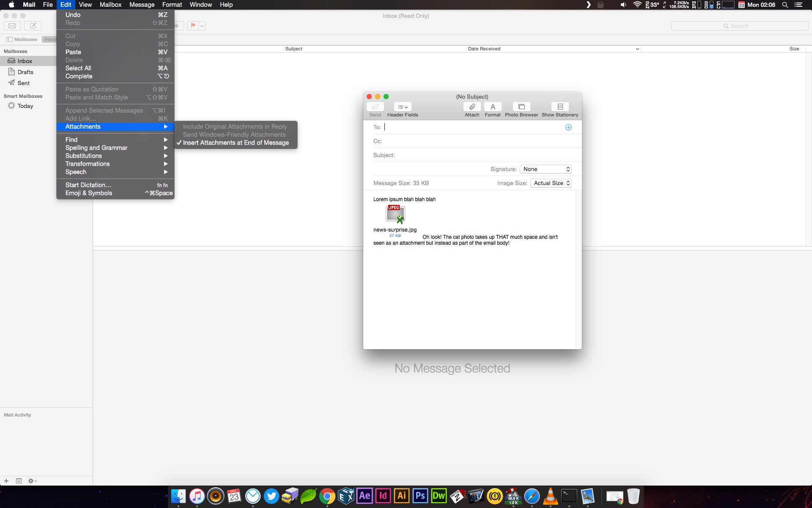The image size is (812, 508).
Task: Click the Emoji & Symbols menu entry
Action: [89, 193]
